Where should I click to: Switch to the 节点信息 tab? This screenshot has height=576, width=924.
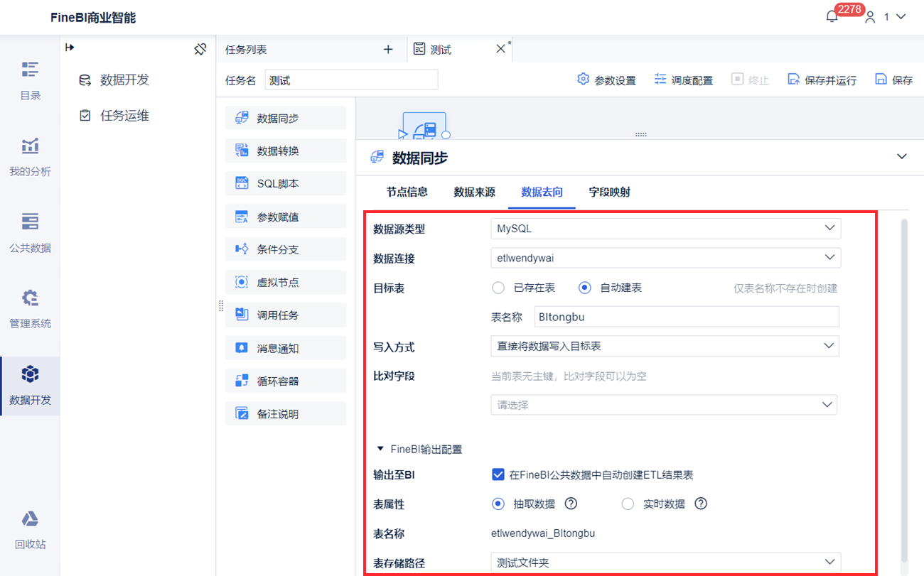(407, 192)
